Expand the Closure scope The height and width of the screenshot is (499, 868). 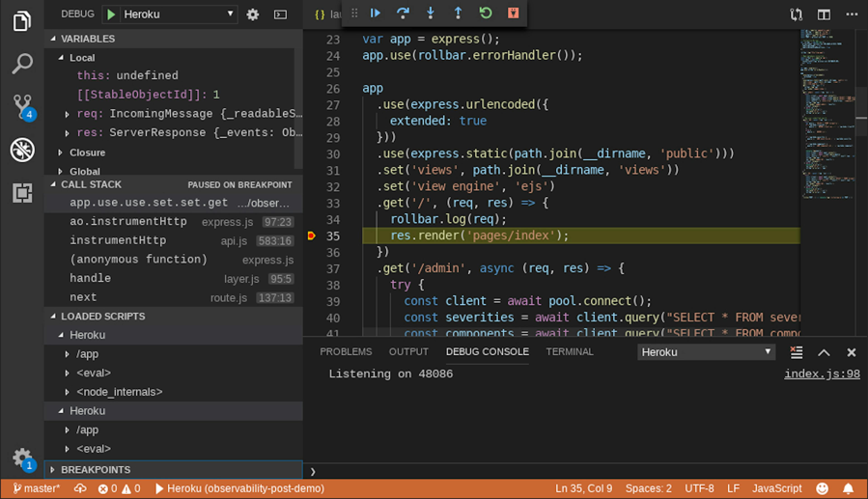[x=60, y=152]
